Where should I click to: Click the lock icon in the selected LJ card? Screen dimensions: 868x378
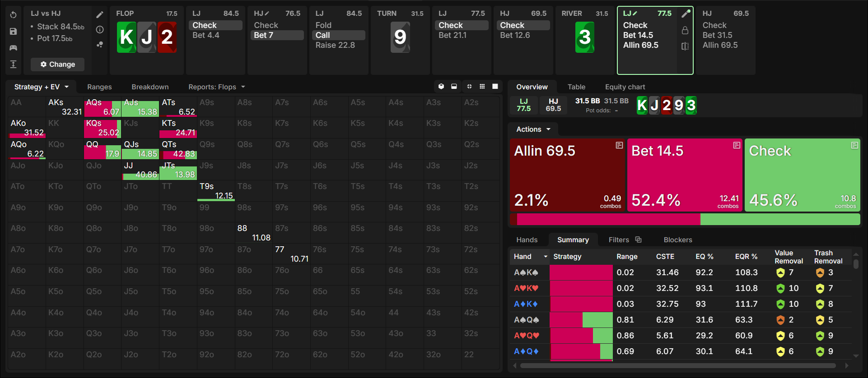click(685, 30)
